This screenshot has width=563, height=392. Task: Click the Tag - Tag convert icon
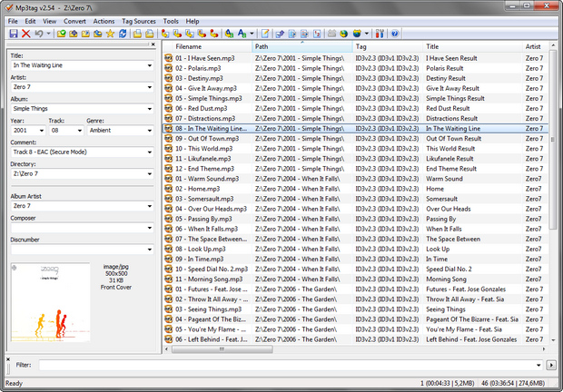[x=214, y=34]
